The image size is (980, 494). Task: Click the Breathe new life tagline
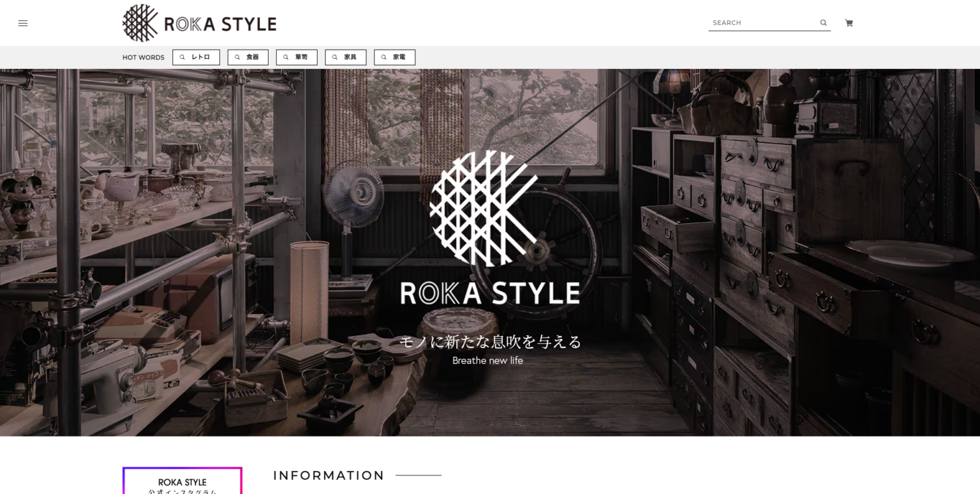pos(487,360)
